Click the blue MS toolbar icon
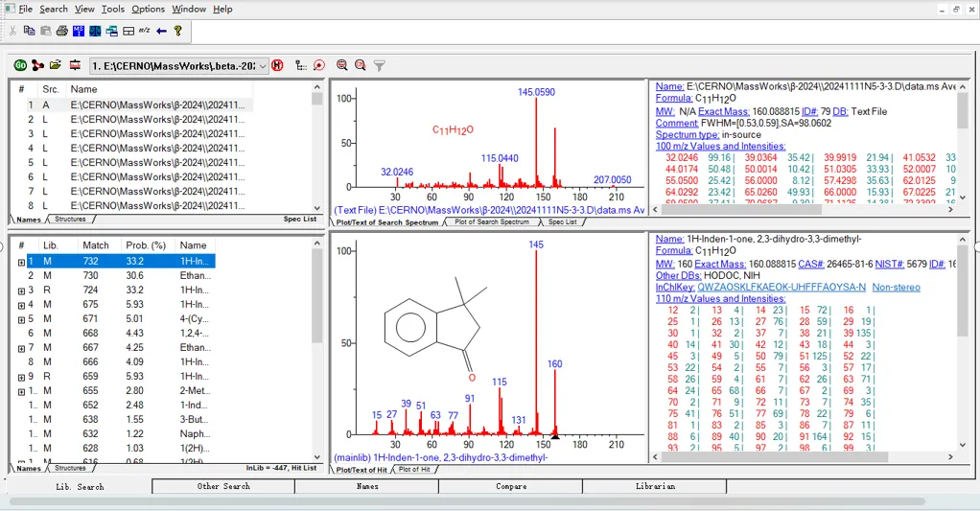 [x=79, y=31]
